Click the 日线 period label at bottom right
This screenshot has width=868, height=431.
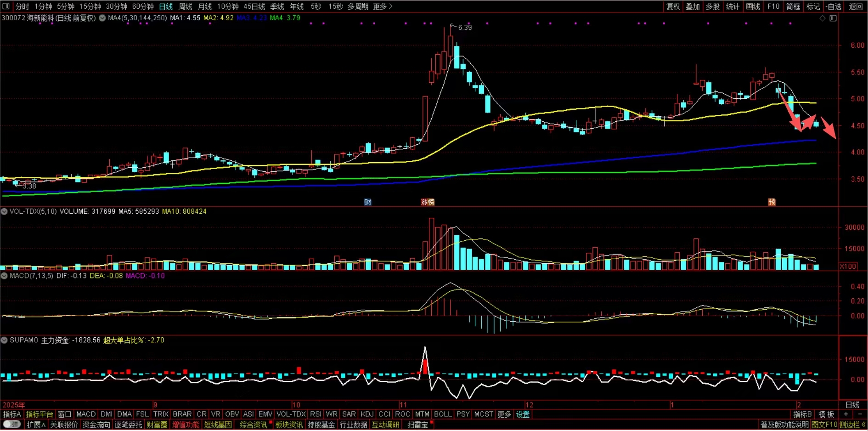852,405
